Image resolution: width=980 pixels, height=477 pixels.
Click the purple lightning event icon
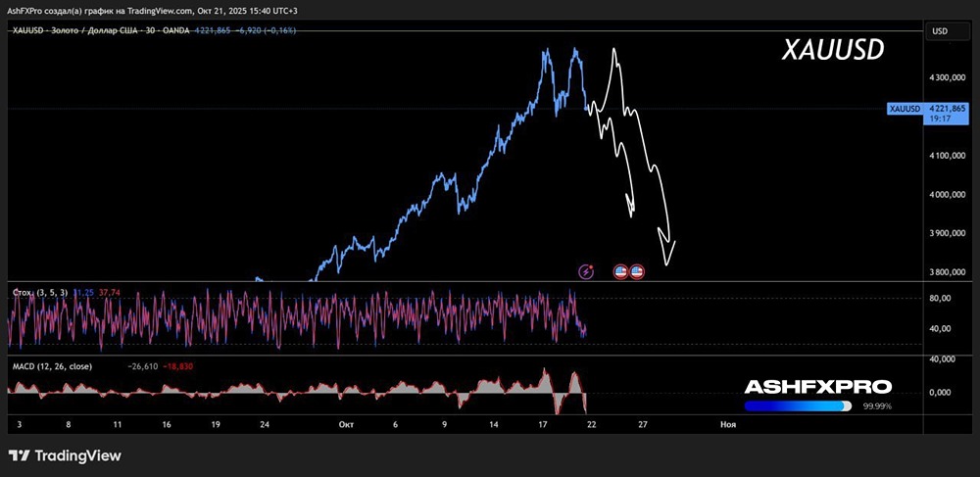click(x=586, y=271)
